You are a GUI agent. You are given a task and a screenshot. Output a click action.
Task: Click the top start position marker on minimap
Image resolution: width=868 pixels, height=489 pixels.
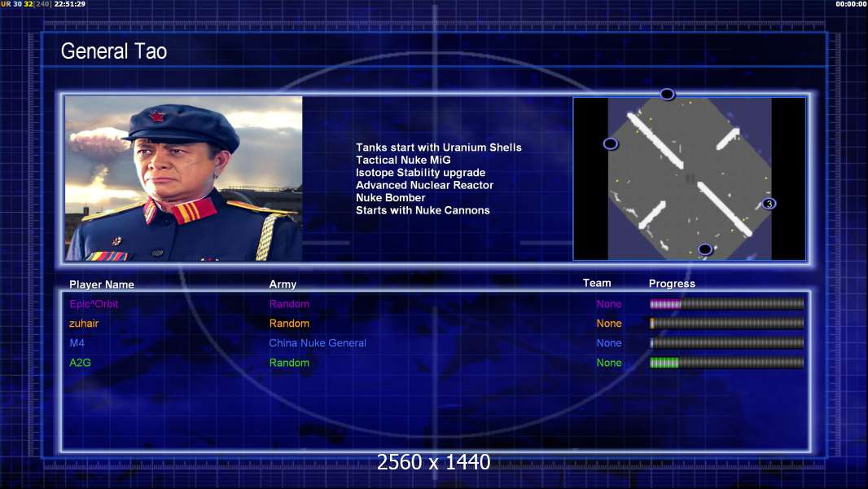click(667, 95)
